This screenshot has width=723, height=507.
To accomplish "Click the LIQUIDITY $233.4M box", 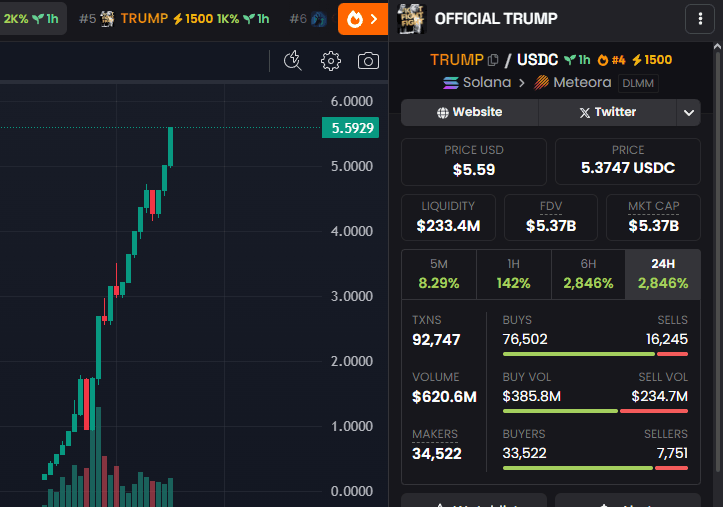I will click(448, 218).
